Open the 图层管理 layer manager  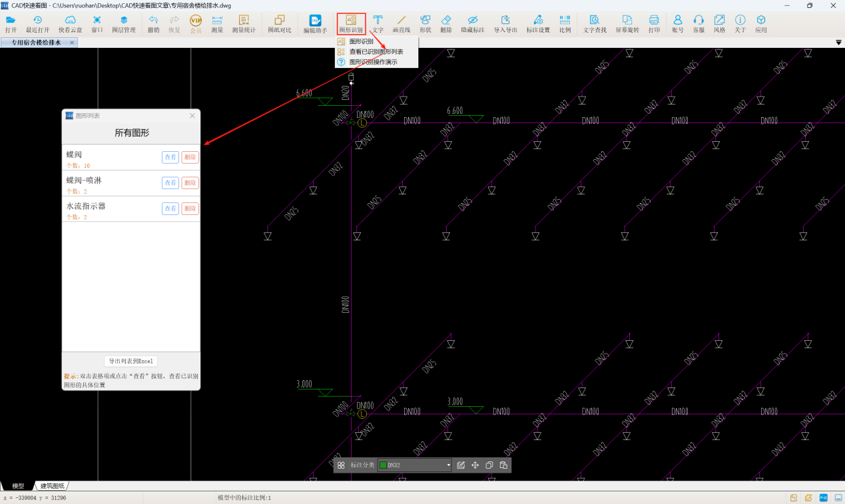click(x=123, y=24)
